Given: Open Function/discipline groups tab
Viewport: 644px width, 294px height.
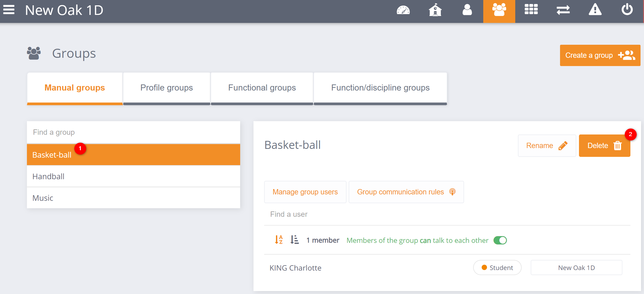Looking at the screenshot, I should click(380, 88).
